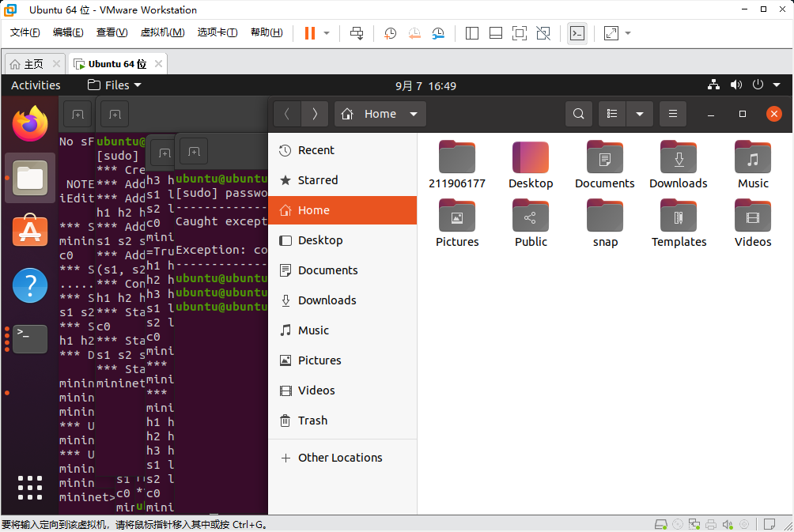Select Starred in the sidebar
794x532 pixels.
tap(342, 180)
